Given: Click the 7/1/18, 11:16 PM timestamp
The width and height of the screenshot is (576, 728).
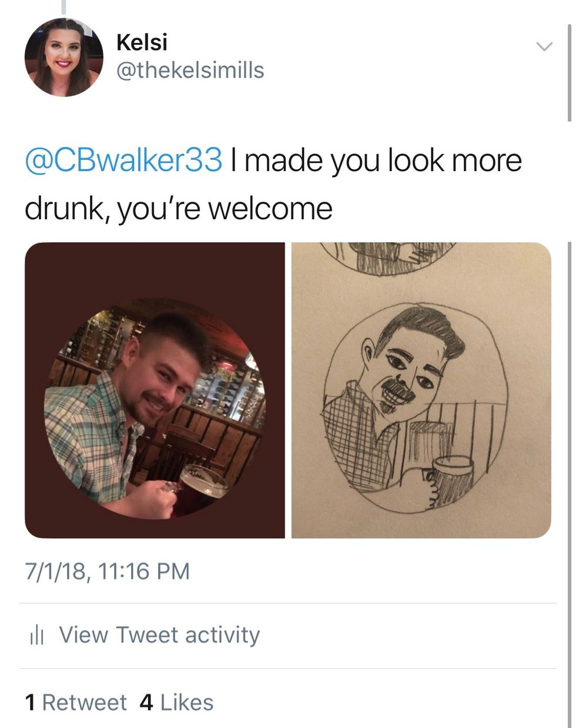Looking at the screenshot, I should [x=108, y=571].
